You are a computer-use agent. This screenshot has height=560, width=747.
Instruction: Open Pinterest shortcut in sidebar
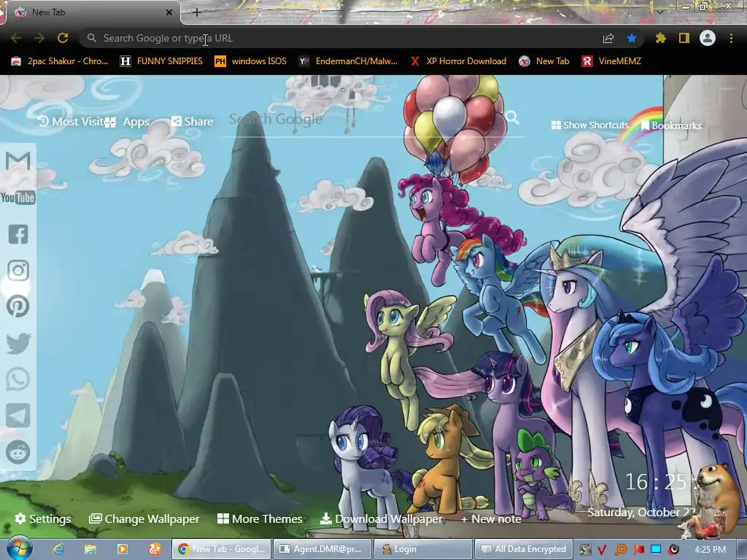pos(18,307)
